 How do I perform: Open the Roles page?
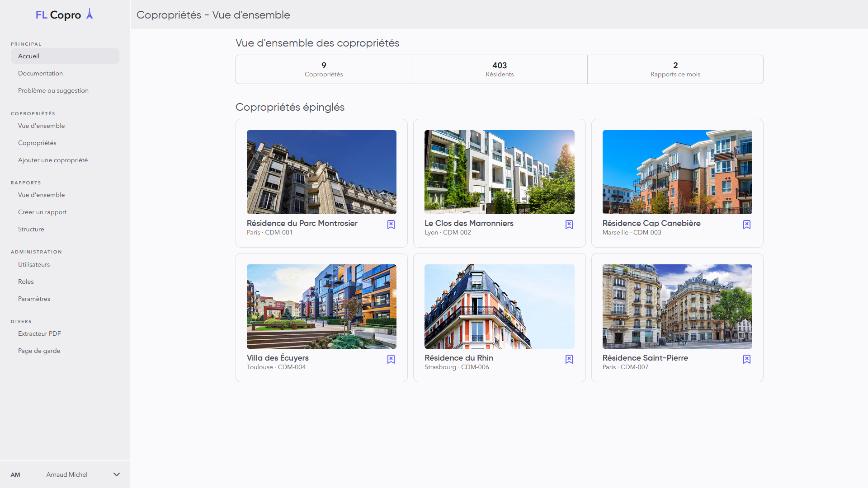[x=65, y=282]
